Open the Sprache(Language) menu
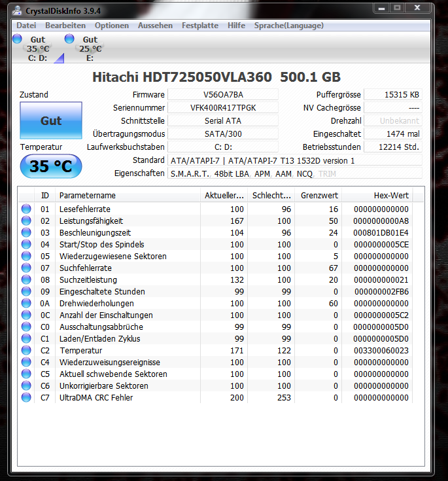The image size is (448, 481). point(289,26)
